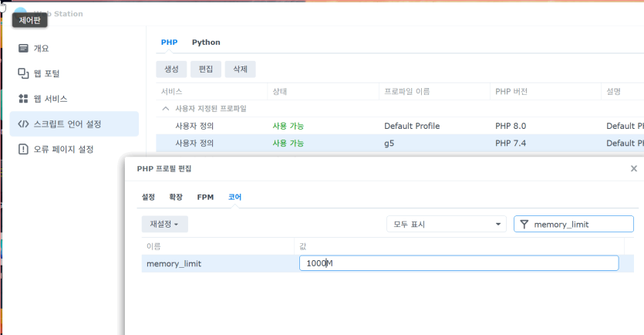The width and height of the screenshot is (644, 335).
Task: Open the 모두 표시 filter dropdown
Action: (447, 224)
